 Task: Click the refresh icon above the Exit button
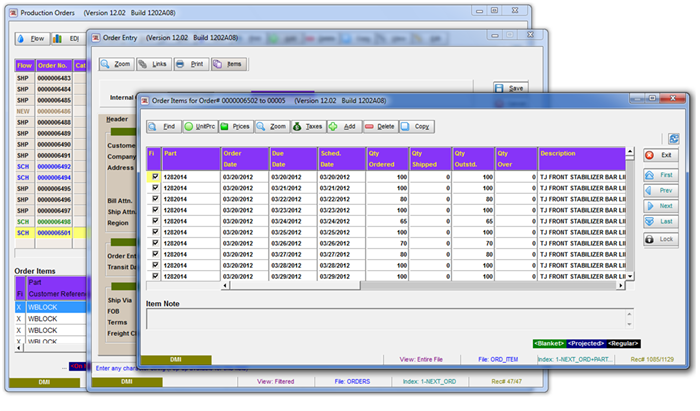click(674, 139)
